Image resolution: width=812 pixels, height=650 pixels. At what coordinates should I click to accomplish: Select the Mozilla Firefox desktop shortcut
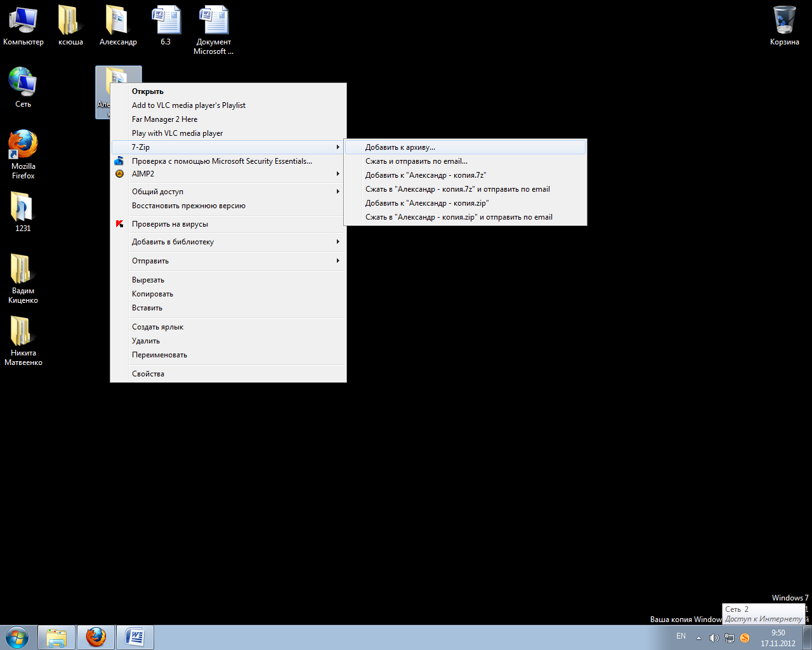click(23, 155)
